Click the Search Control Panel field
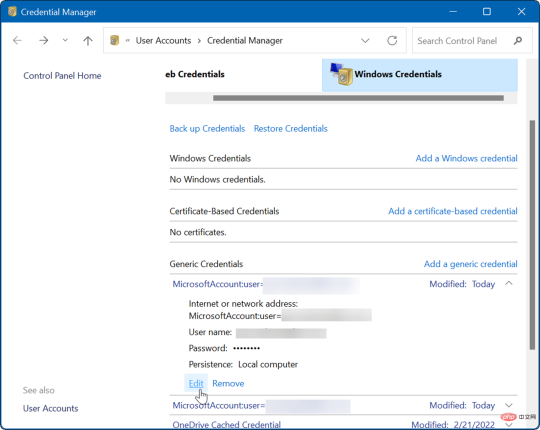 472,41
